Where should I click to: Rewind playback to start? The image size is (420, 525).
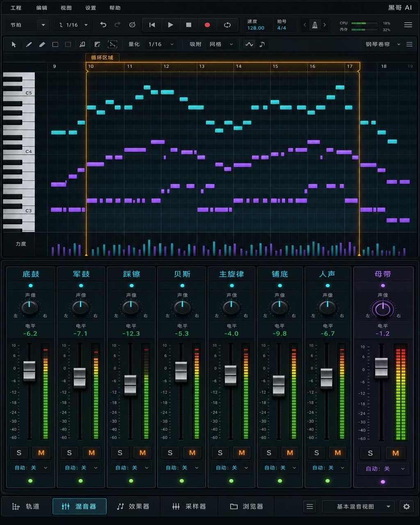click(152, 25)
